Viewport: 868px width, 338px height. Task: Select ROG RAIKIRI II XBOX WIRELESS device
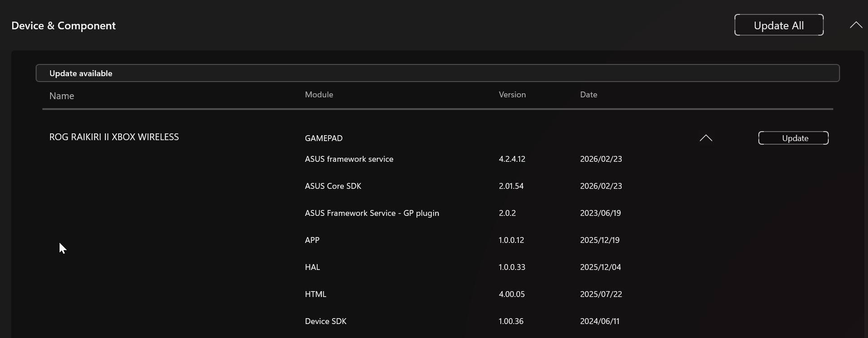(x=114, y=137)
